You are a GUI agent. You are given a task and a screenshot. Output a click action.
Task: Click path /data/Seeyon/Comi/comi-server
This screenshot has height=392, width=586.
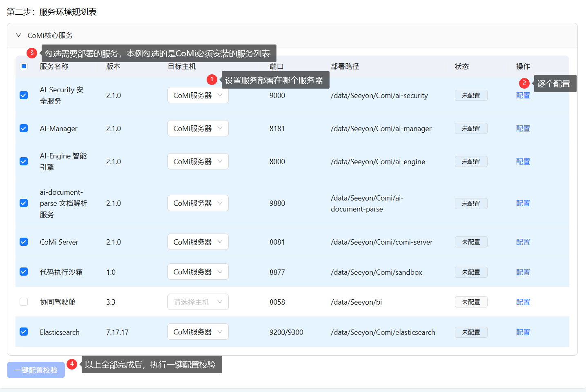381,242
